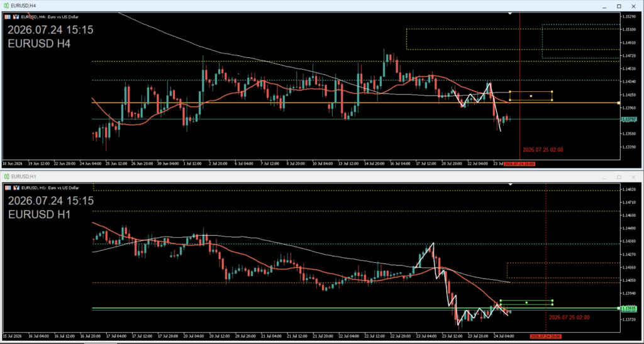Image resolution: width=644 pixels, height=344 pixels.
Task: Minimize the EURUSD,H4 chart window
Action: [x=604, y=6]
